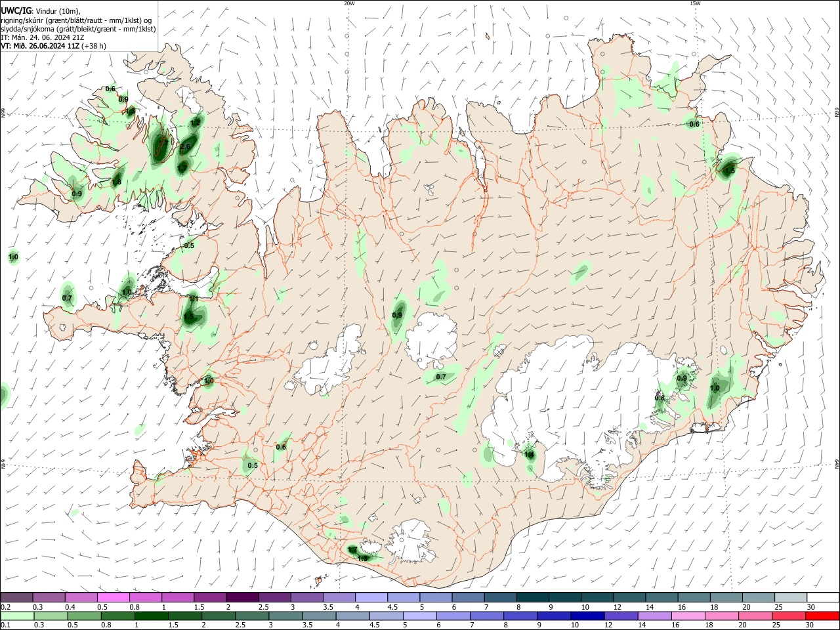Image resolution: width=840 pixels, height=630 pixels.
Task: Click the 0.5 value in southwest Iceland
Action: pyautogui.click(x=253, y=465)
